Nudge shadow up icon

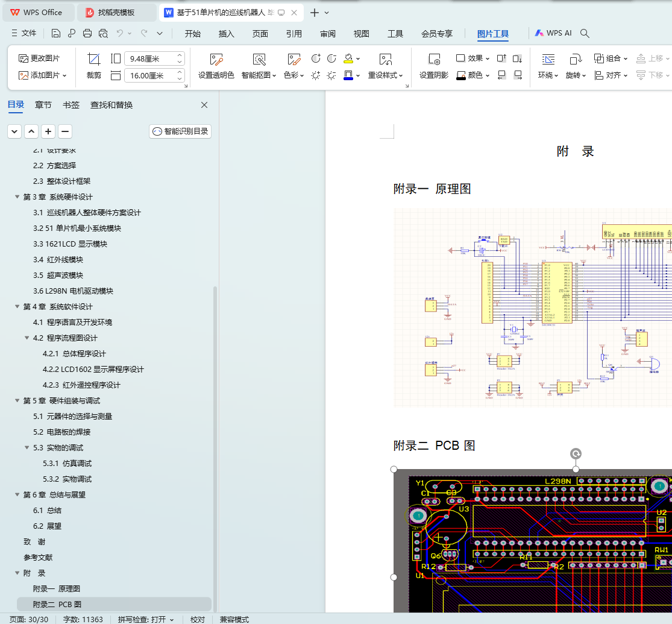(501, 58)
